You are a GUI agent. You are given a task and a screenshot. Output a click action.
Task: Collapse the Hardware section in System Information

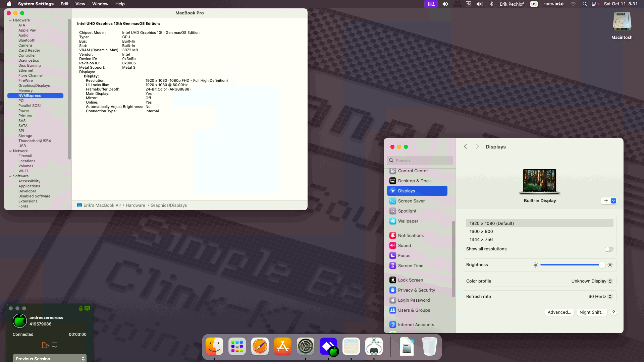10,20
